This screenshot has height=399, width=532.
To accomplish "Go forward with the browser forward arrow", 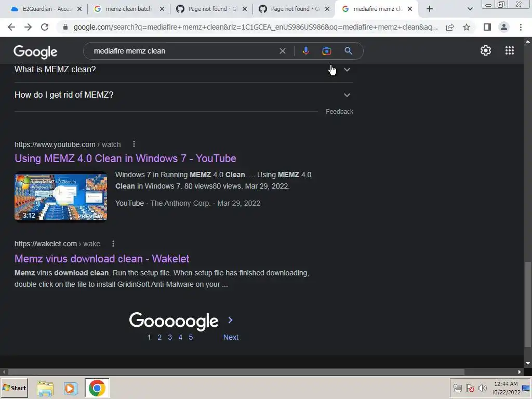I will (28, 27).
